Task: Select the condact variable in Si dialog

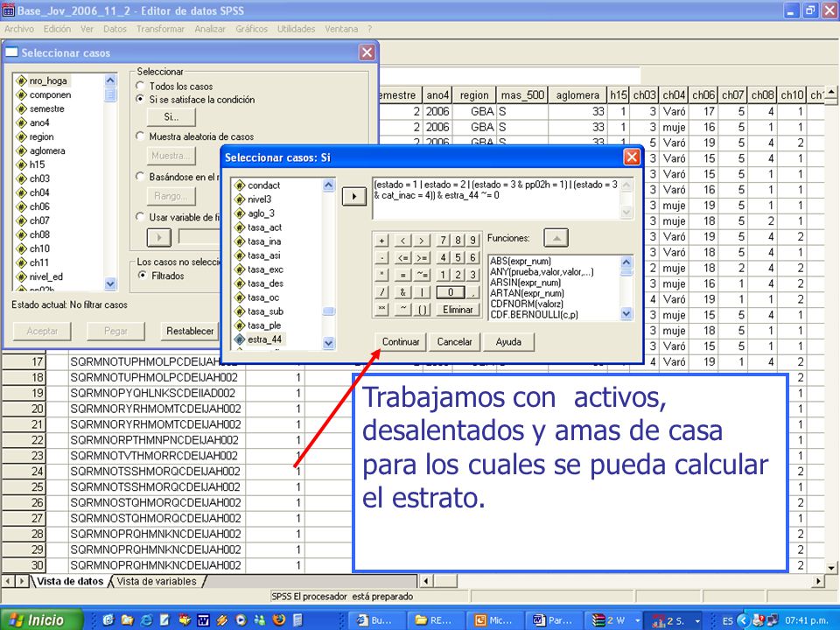Action: 263,185
